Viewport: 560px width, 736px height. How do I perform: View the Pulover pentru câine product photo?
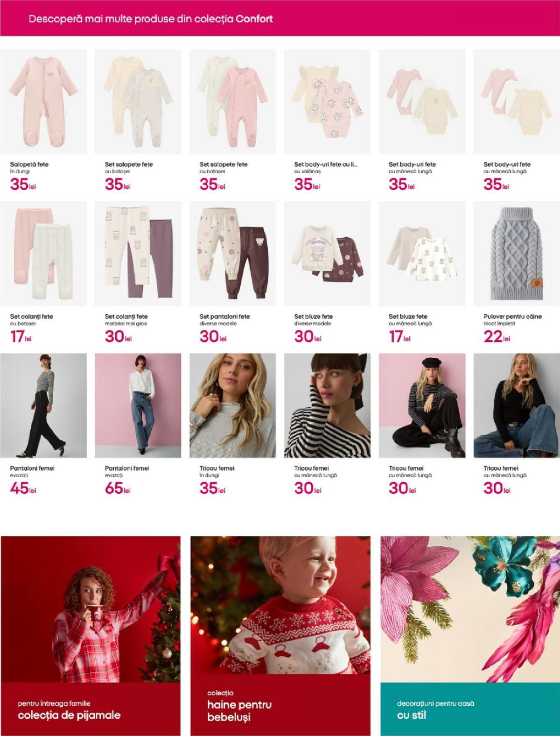[517, 254]
